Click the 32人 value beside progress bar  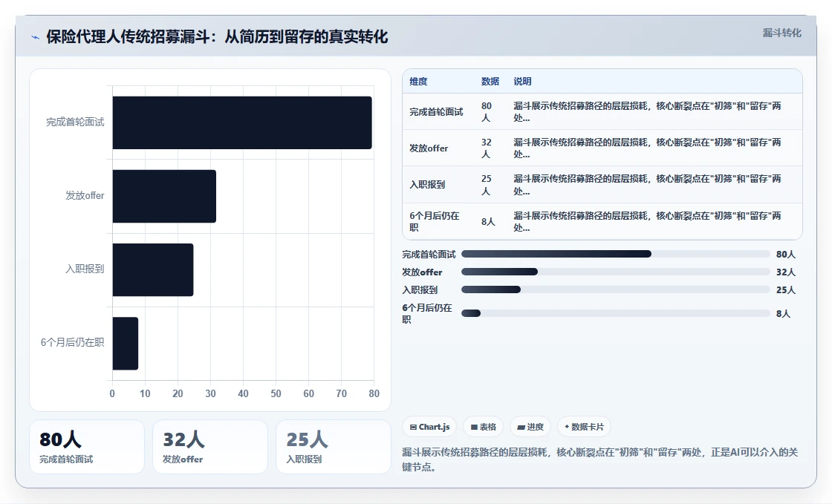786,272
